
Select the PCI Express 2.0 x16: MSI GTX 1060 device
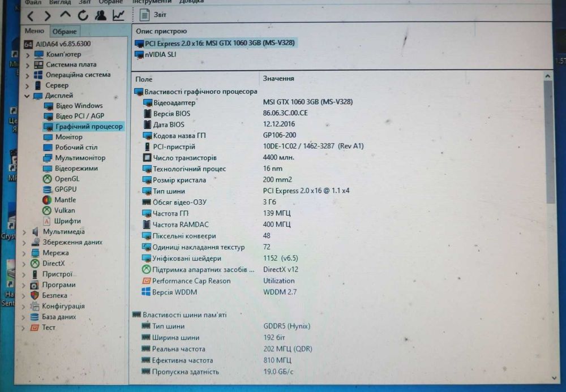215,44
